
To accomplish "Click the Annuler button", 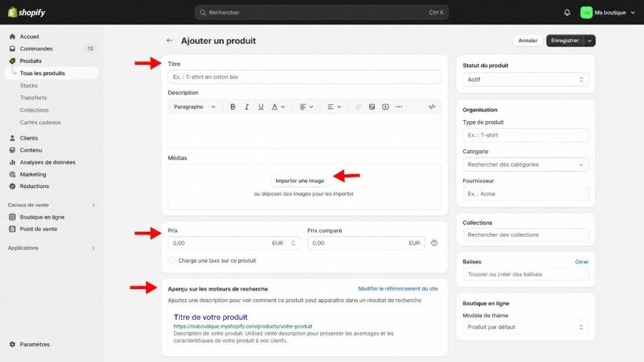I will click(x=528, y=41).
